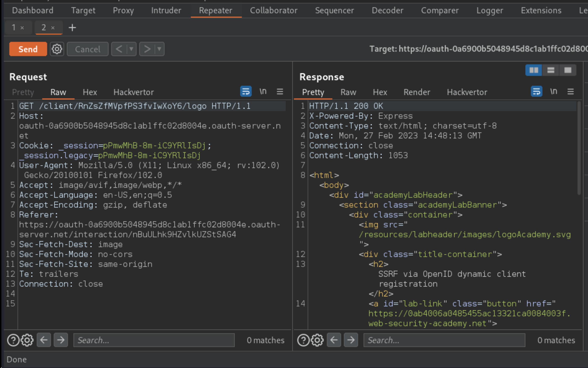
Task: Show Request in Pretty view
Action: pos(23,92)
